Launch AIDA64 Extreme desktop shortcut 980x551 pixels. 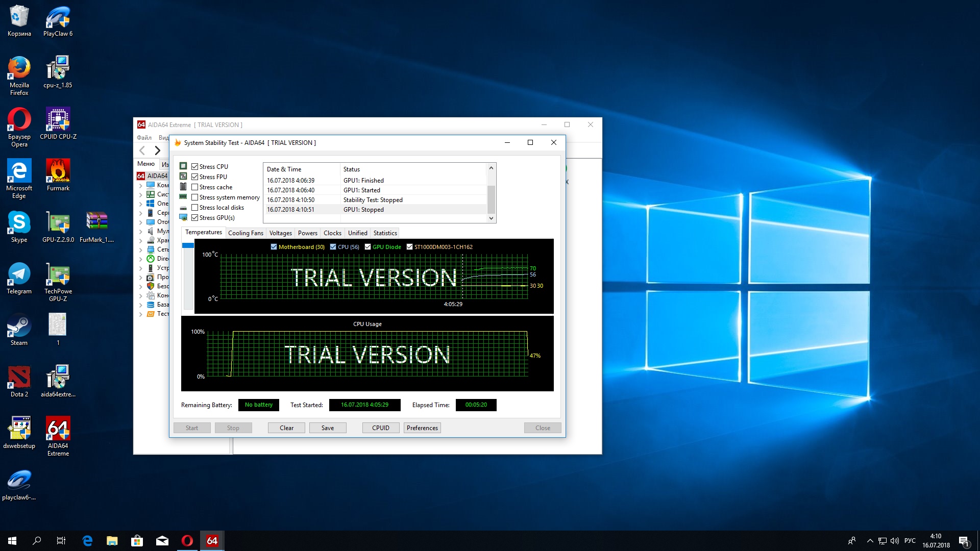[58, 436]
